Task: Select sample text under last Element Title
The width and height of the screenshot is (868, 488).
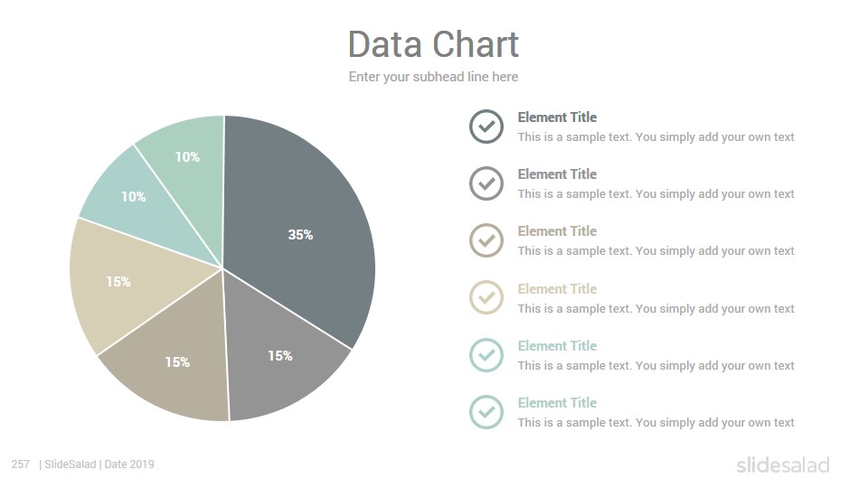Action: coord(656,423)
